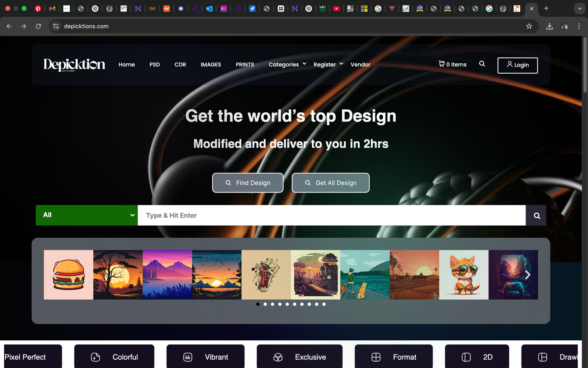
Task: Click the Format grid icon
Action: click(x=376, y=357)
